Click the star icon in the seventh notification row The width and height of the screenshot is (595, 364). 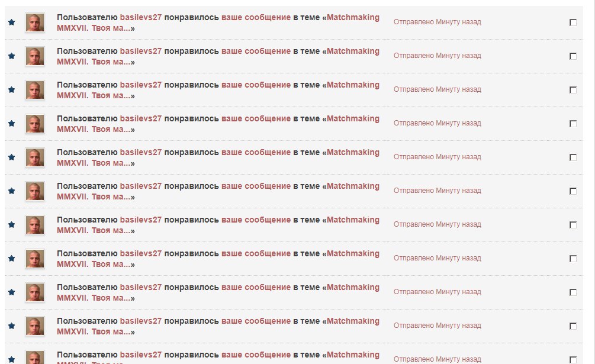click(11, 224)
